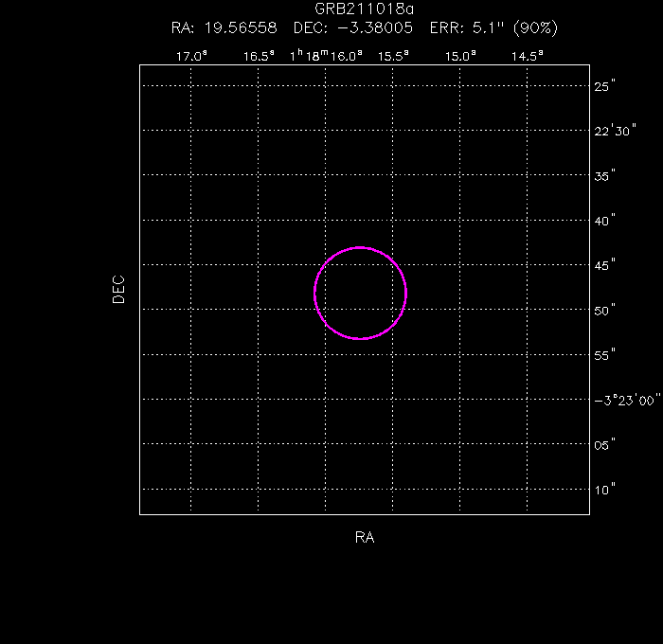663x644 pixels.
Task: Click the 55" declination tick label
Action: pyautogui.click(x=604, y=355)
